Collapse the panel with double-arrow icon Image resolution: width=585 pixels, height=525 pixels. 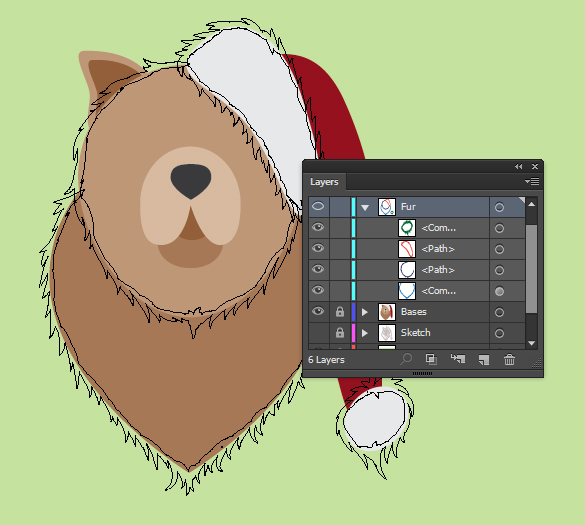pyautogui.click(x=519, y=166)
